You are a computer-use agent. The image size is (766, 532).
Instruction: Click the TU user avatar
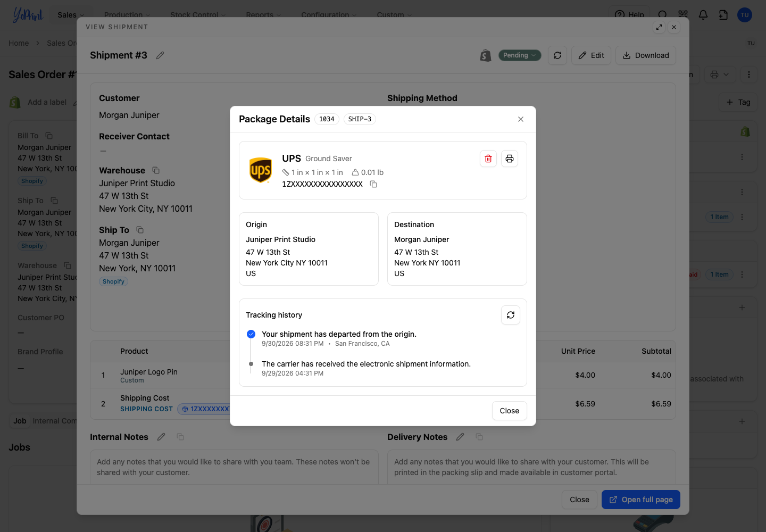[x=745, y=15]
